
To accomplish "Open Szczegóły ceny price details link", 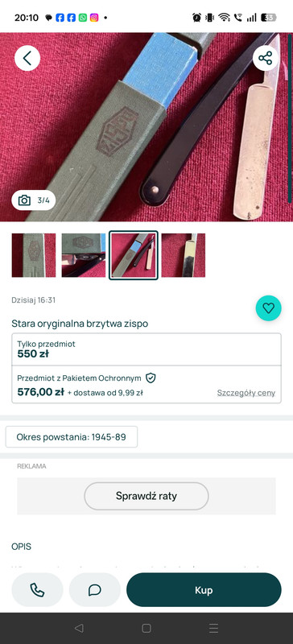I will click(x=246, y=393).
